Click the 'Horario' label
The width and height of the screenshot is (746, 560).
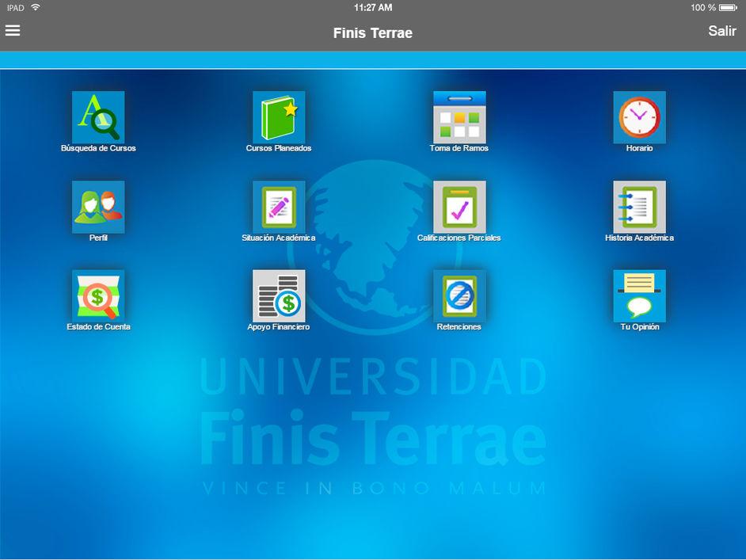[639, 148]
